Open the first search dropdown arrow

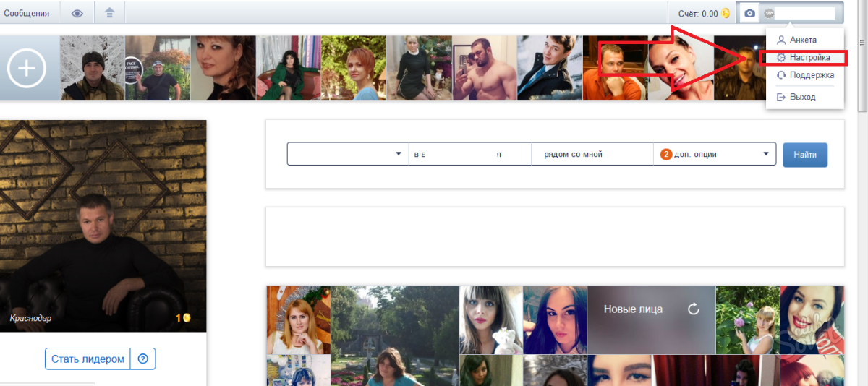point(398,154)
